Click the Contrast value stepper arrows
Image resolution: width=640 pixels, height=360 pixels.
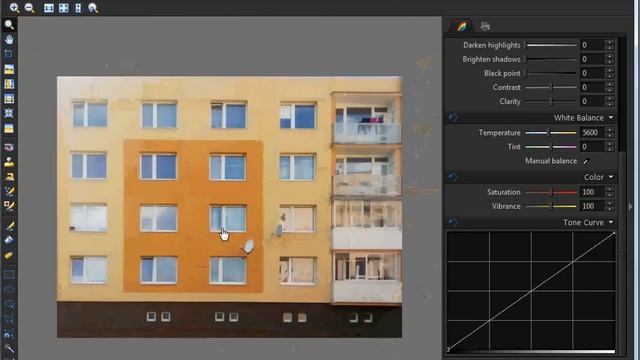click(x=610, y=87)
